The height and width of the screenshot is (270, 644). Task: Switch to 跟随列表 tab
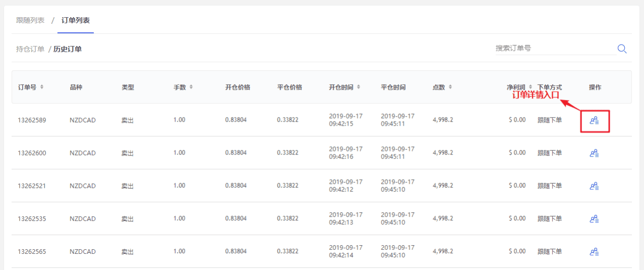[x=30, y=20]
